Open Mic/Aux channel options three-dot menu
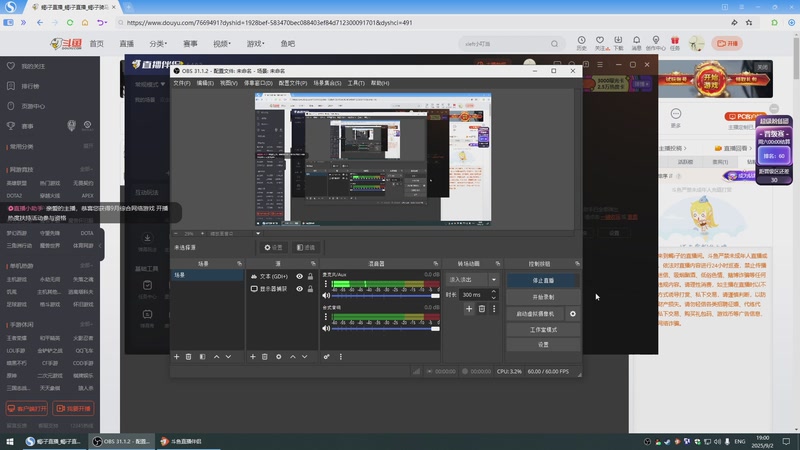Image resolution: width=800 pixels, height=450 pixels. point(326,284)
